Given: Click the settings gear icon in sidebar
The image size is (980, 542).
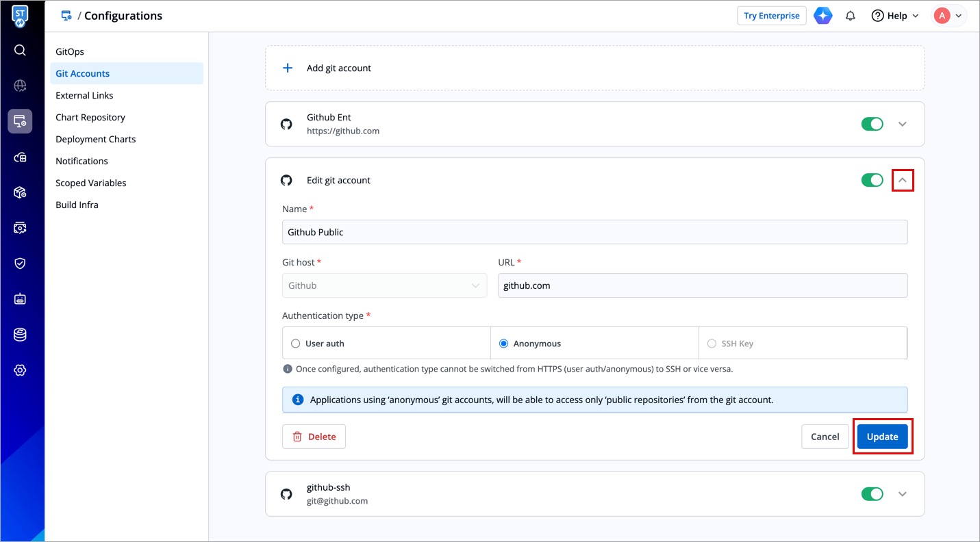Looking at the screenshot, I should (x=20, y=370).
